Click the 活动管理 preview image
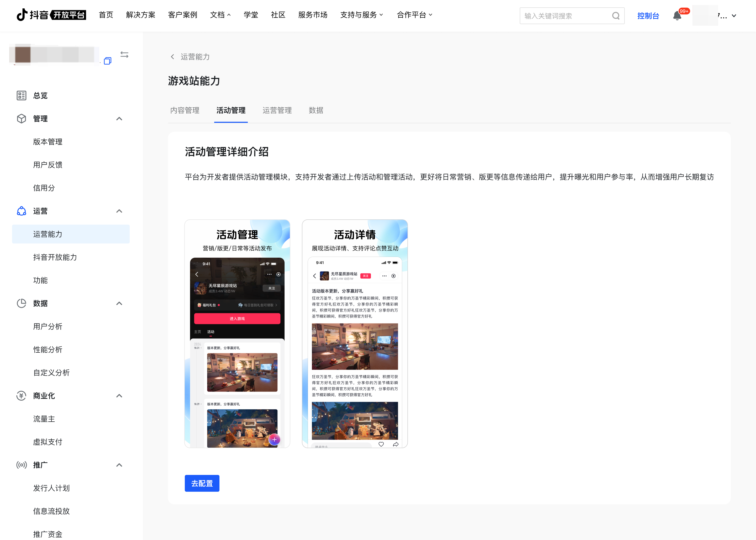The image size is (756, 540). pyautogui.click(x=237, y=333)
